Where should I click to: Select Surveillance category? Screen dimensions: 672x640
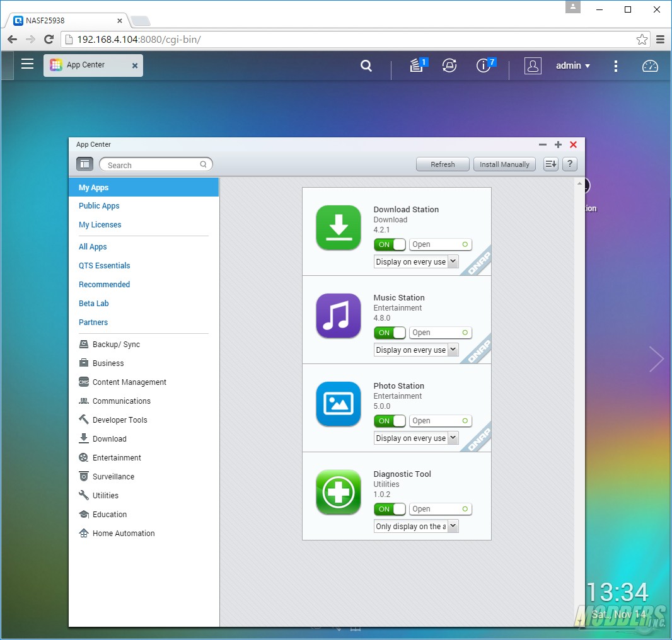(107, 476)
